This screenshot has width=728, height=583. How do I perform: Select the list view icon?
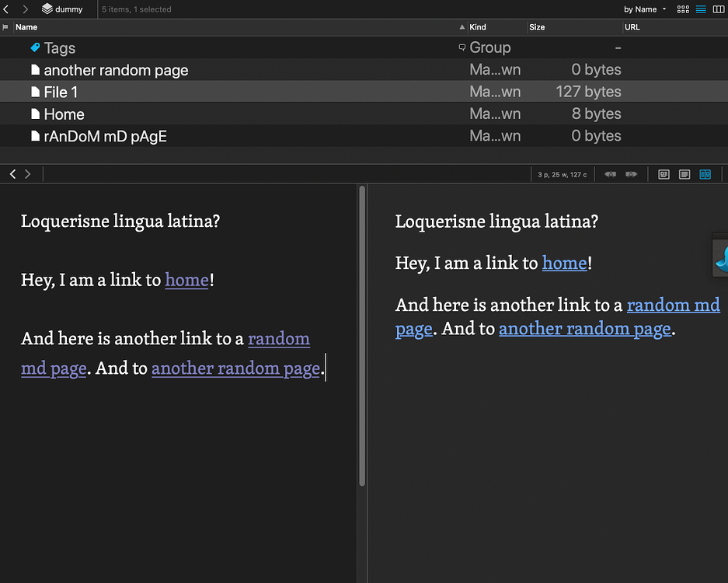click(x=701, y=9)
